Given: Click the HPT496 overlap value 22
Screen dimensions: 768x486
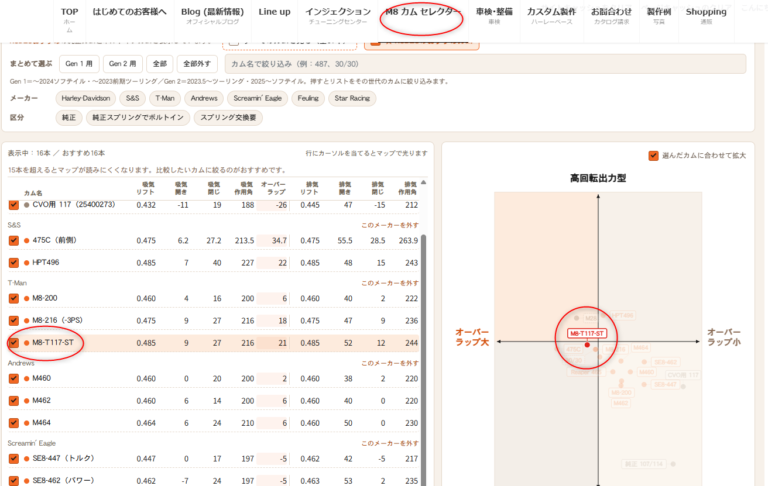Looking at the screenshot, I should (282, 263).
